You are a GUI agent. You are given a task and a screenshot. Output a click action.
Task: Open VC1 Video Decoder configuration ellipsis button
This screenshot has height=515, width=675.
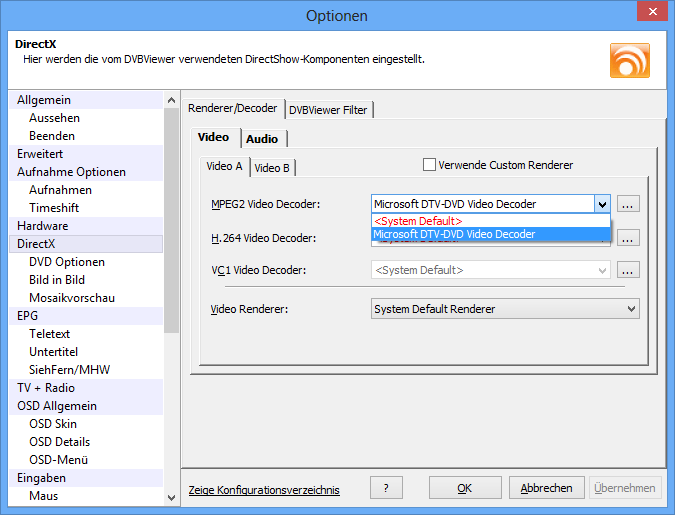click(627, 270)
